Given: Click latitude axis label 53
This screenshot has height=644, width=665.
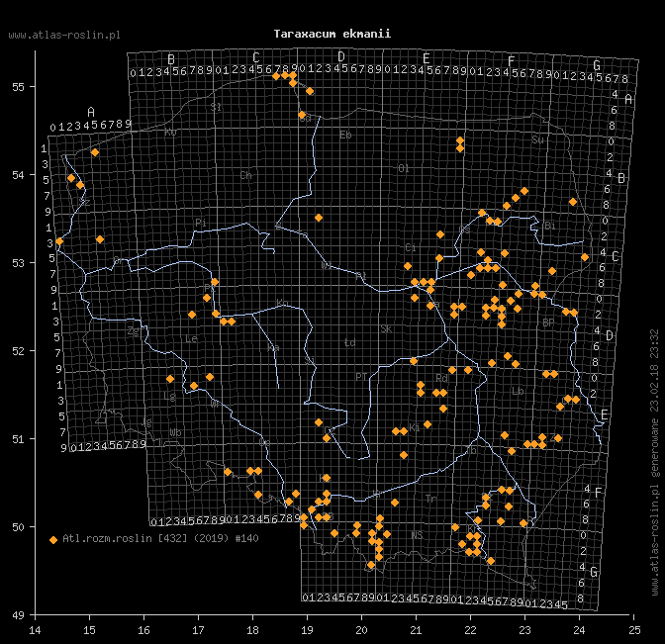Looking at the screenshot, I should pyautogui.click(x=18, y=263).
